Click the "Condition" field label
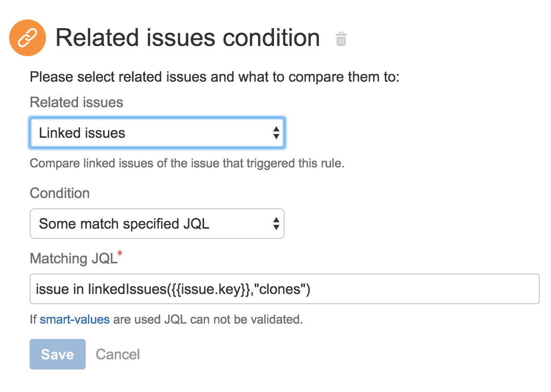 (x=60, y=193)
